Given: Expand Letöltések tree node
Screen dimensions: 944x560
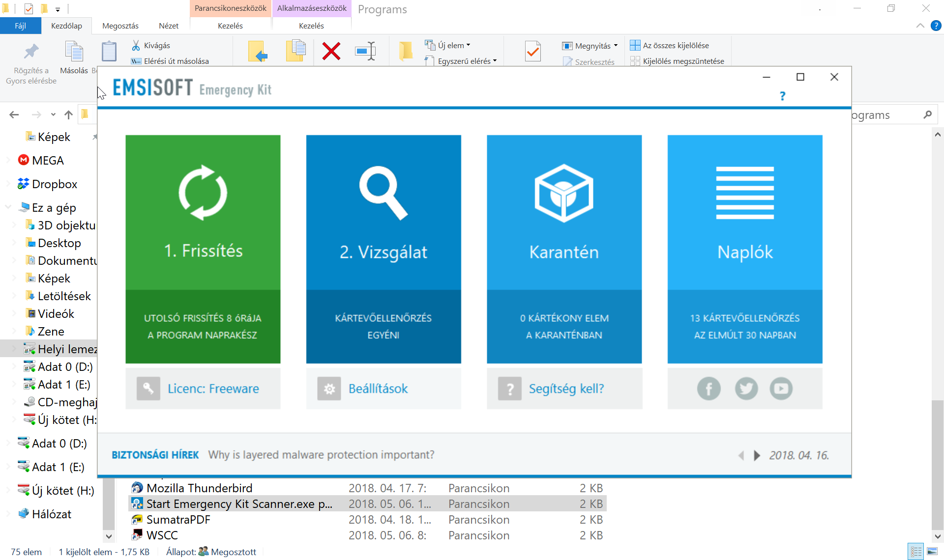Looking at the screenshot, I should click(x=14, y=296).
